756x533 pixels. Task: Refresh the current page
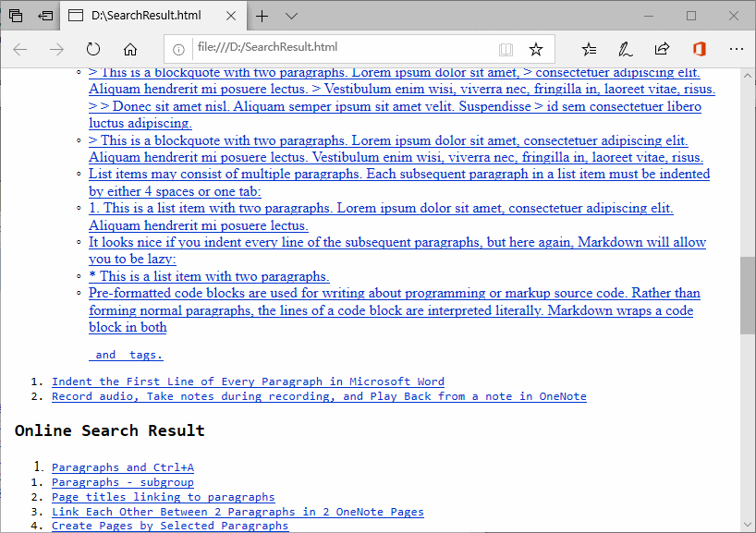click(93, 49)
